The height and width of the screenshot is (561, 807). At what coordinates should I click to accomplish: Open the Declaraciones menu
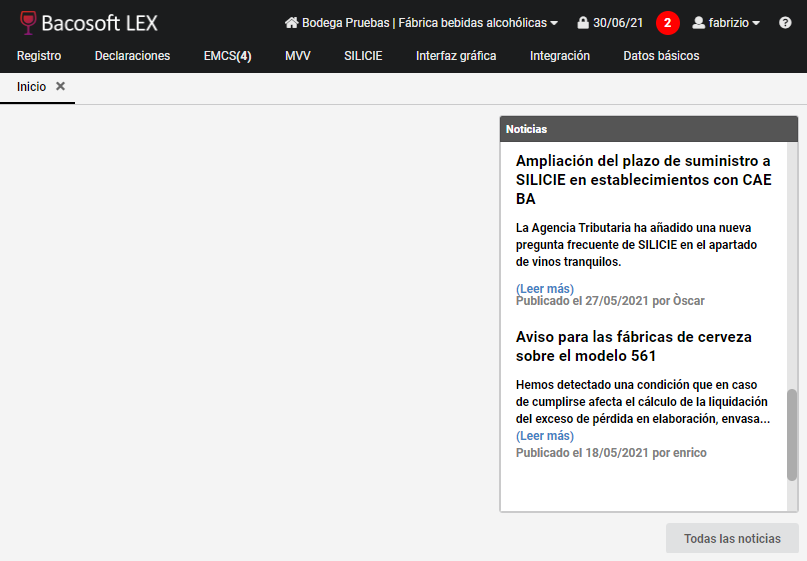(x=132, y=56)
